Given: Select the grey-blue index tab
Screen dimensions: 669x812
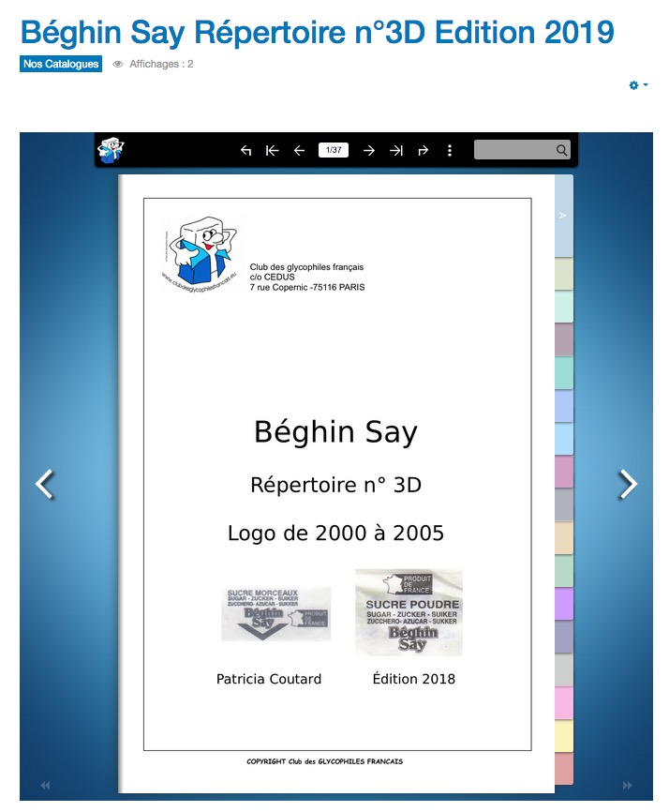Looking at the screenshot, I should 563,504.
